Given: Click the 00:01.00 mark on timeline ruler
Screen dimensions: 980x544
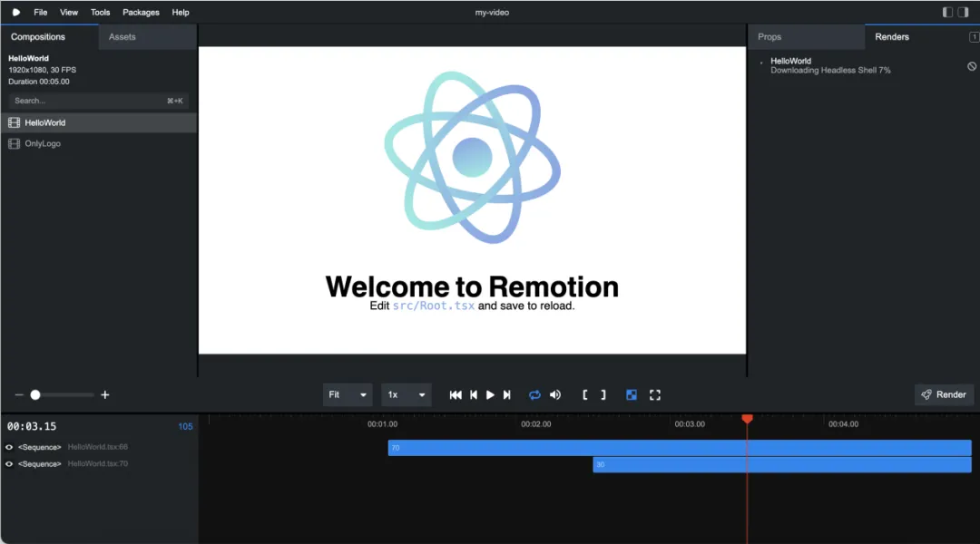Looking at the screenshot, I should (383, 424).
